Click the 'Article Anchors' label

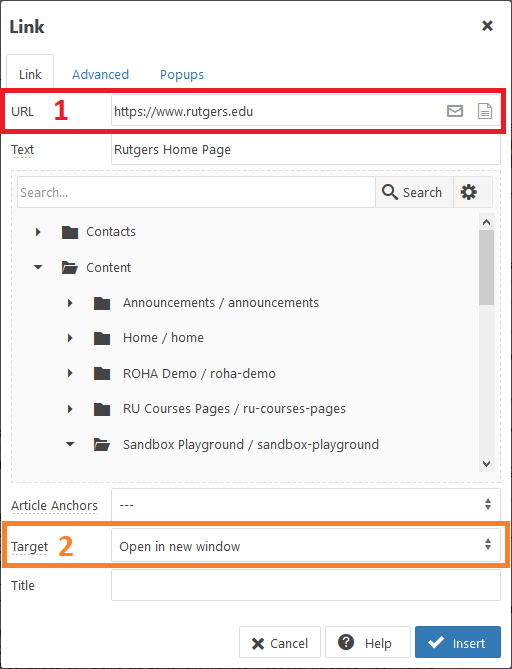click(x=54, y=506)
